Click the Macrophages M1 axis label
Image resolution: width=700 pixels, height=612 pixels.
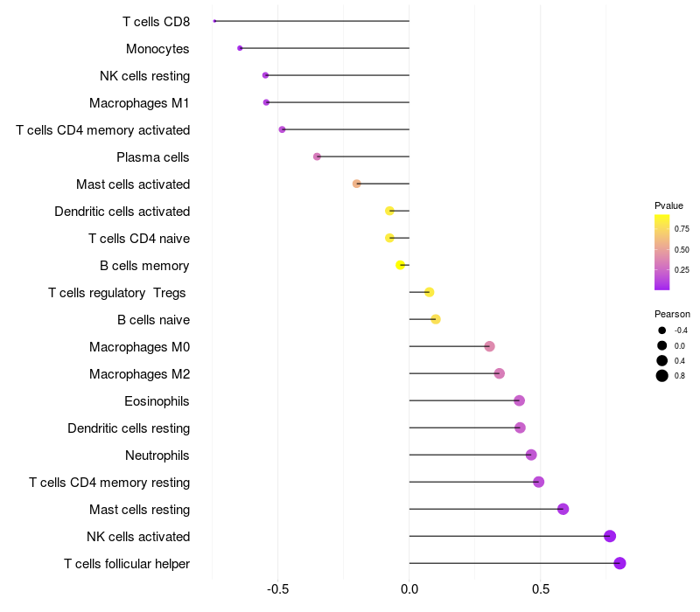139,103
